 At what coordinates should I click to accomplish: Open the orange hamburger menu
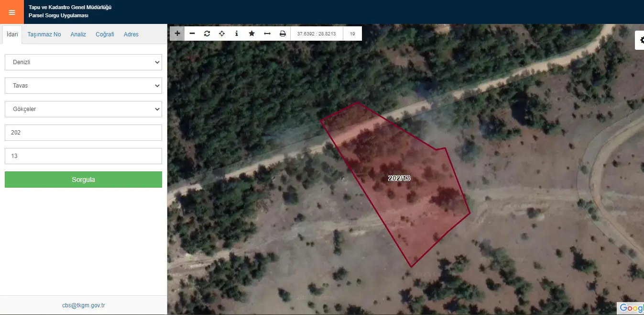(12, 12)
